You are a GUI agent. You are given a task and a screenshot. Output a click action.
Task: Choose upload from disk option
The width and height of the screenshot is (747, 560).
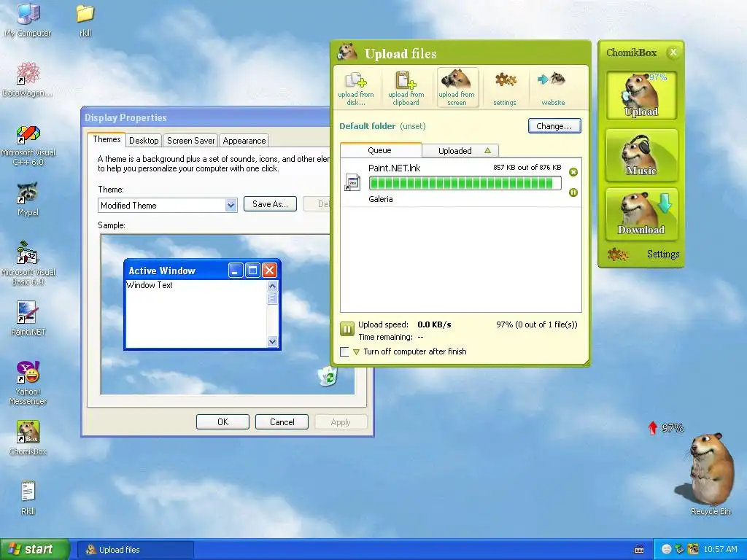pyautogui.click(x=356, y=88)
